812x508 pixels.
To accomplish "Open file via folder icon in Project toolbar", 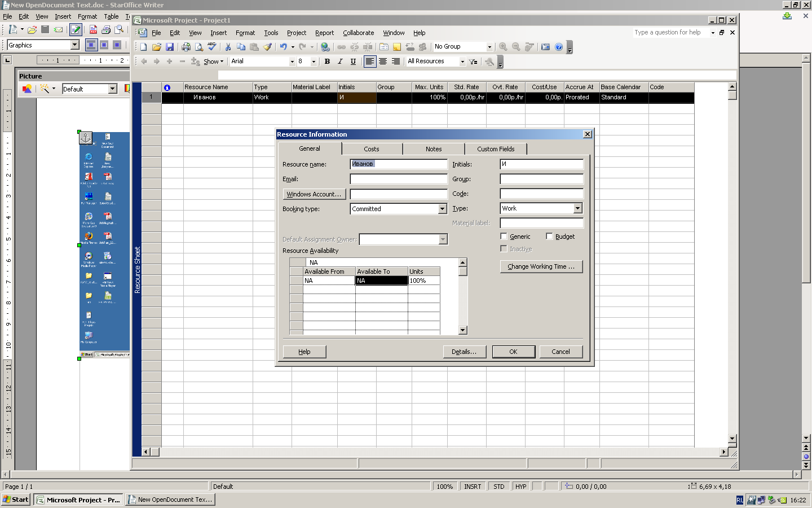I will click(x=157, y=47).
